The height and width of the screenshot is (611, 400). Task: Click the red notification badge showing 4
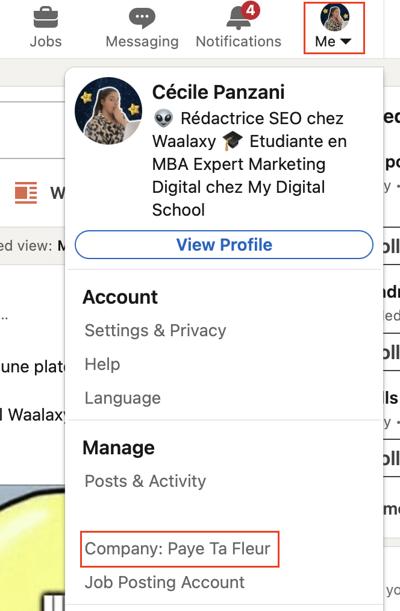[x=250, y=10]
